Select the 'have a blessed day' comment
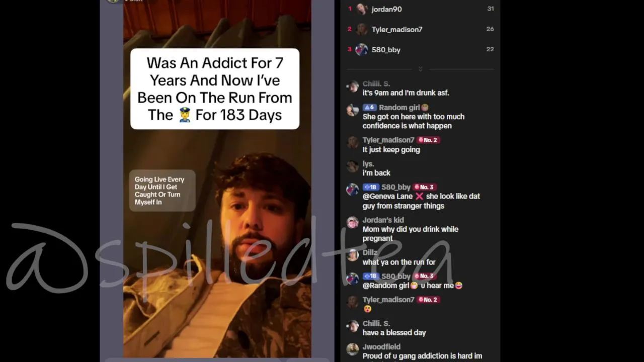This screenshot has width=644, height=362. [394, 333]
